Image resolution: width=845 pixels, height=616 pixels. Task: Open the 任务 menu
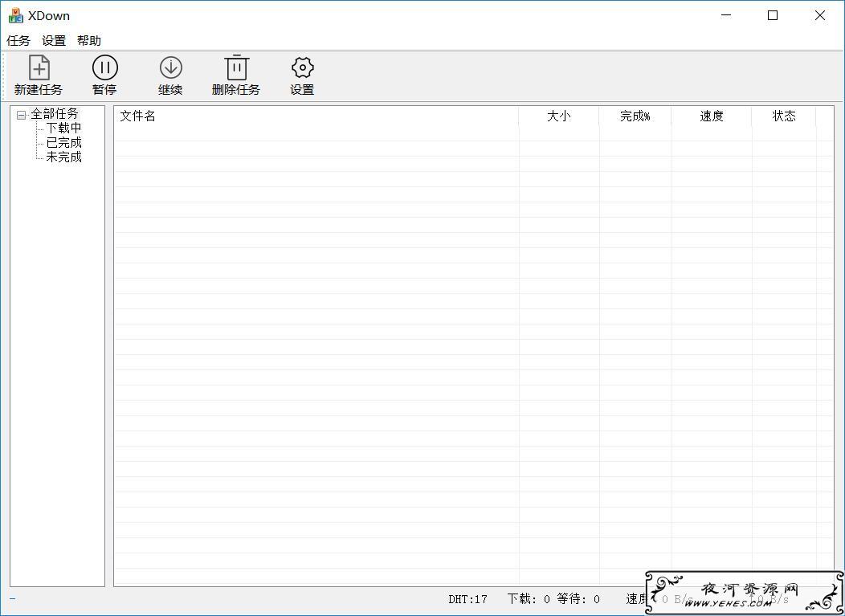tap(18, 40)
